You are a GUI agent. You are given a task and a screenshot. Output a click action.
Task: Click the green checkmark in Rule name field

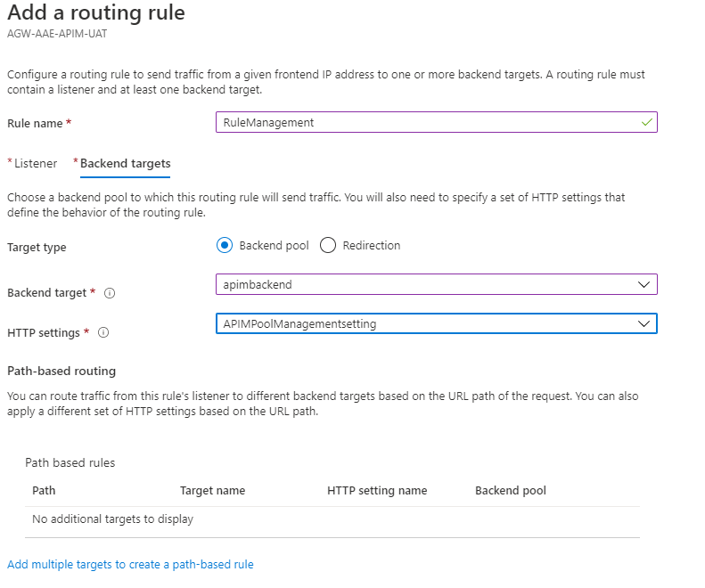(x=647, y=122)
